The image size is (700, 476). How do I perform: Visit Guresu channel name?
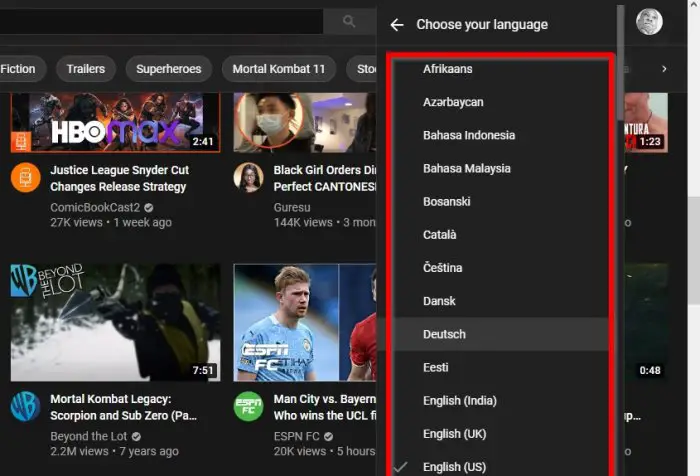[292, 207]
